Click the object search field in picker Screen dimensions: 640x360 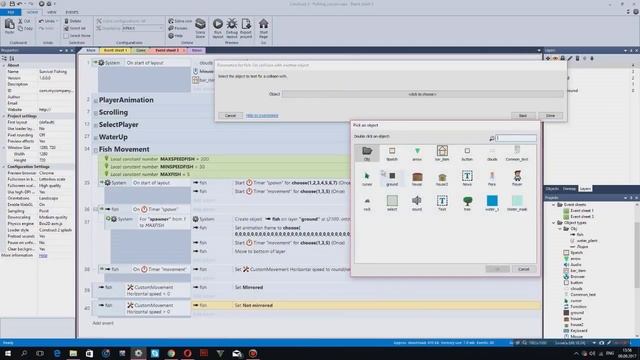516,138
